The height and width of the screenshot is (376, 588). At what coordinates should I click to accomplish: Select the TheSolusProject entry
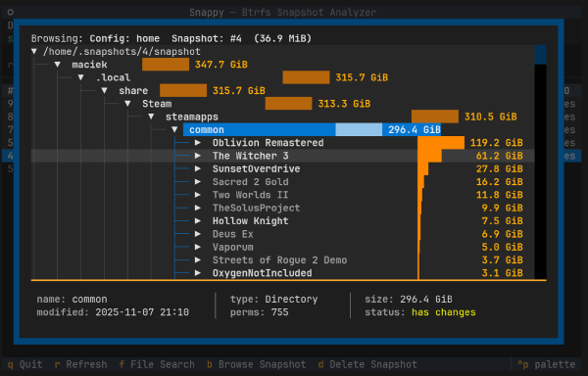point(256,208)
